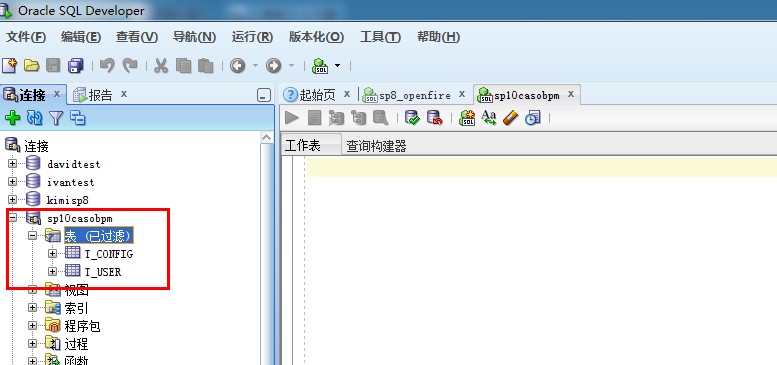Open SQL history with the clock icon
777x365 pixels.
(533, 118)
